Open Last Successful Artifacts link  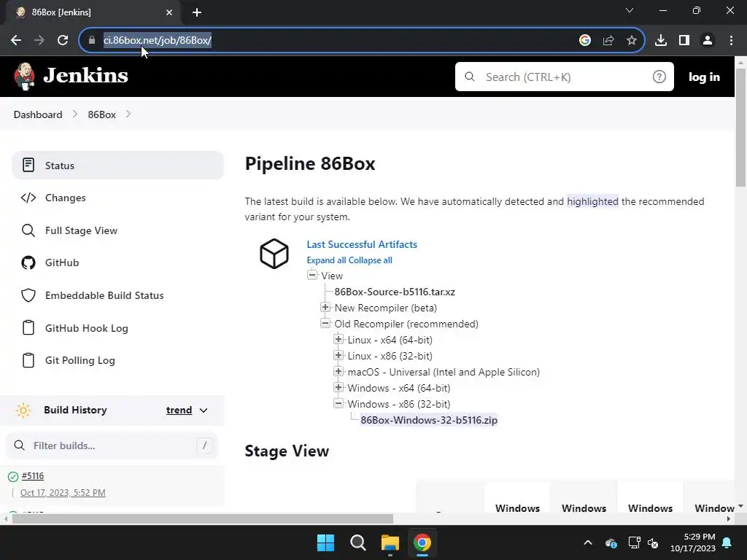click(x=362, y=244)
